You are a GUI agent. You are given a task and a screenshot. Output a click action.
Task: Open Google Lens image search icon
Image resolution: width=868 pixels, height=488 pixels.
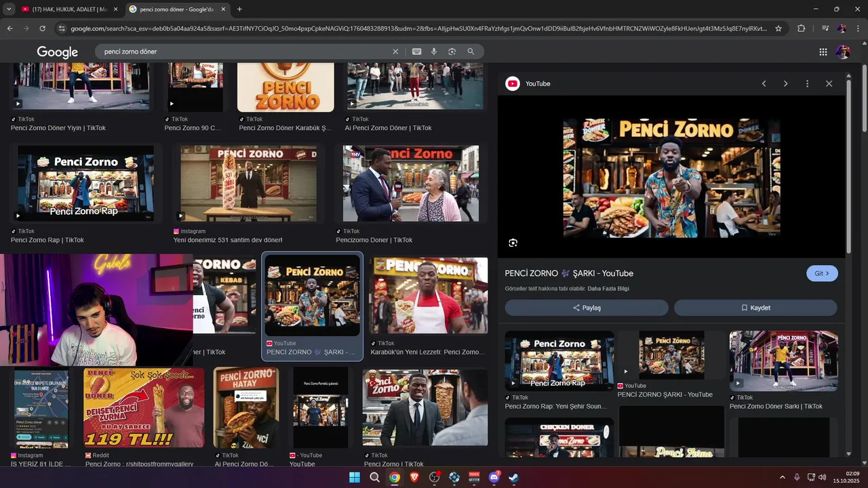click(x=452, y=52)
